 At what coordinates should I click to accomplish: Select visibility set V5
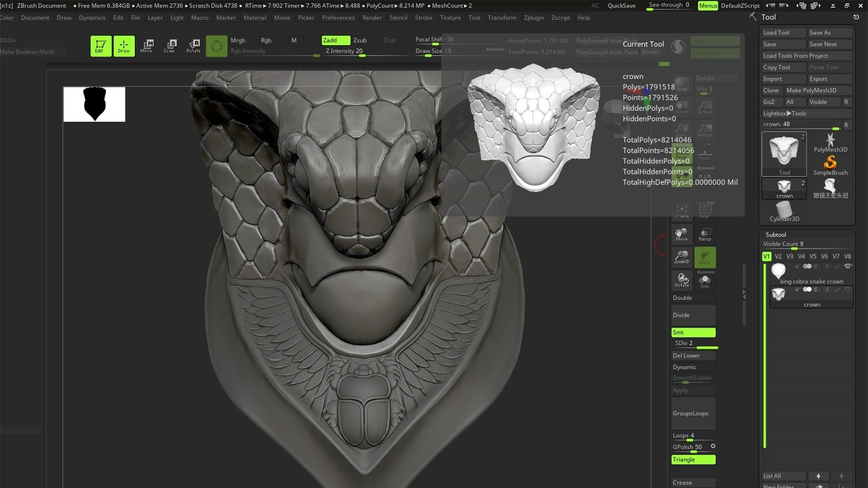pos(813,256)
